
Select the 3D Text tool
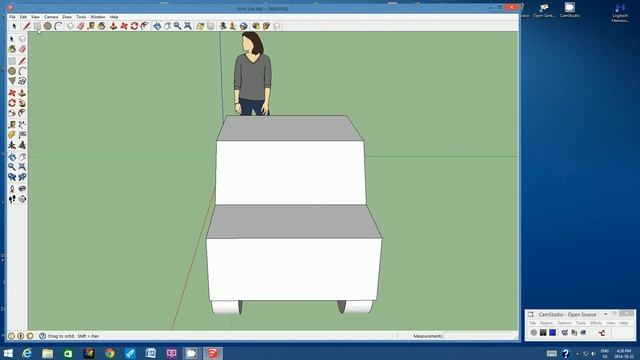pyautogui.click(x=22, y=145)
